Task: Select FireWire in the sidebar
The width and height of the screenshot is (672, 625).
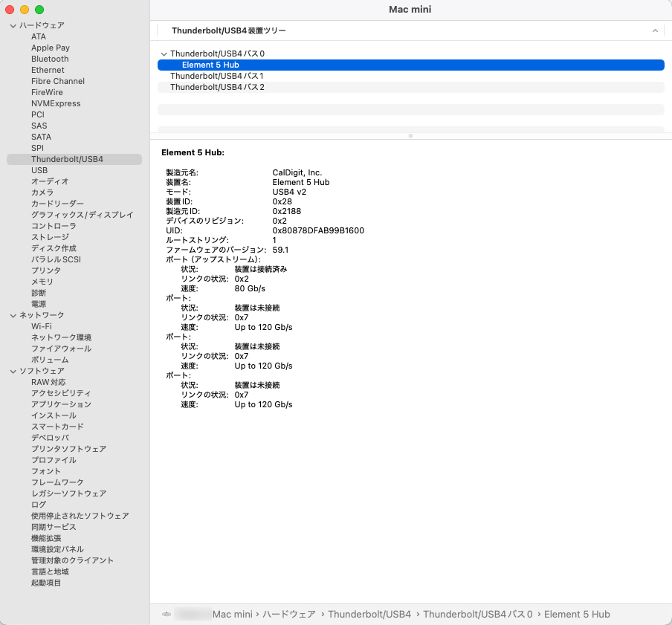Action: click(47, 93)
